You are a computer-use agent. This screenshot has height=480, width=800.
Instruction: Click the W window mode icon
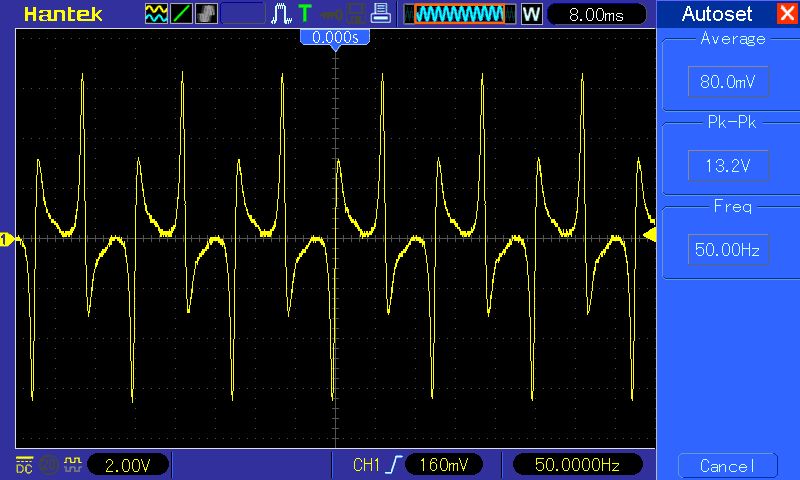tap(532, 14)
